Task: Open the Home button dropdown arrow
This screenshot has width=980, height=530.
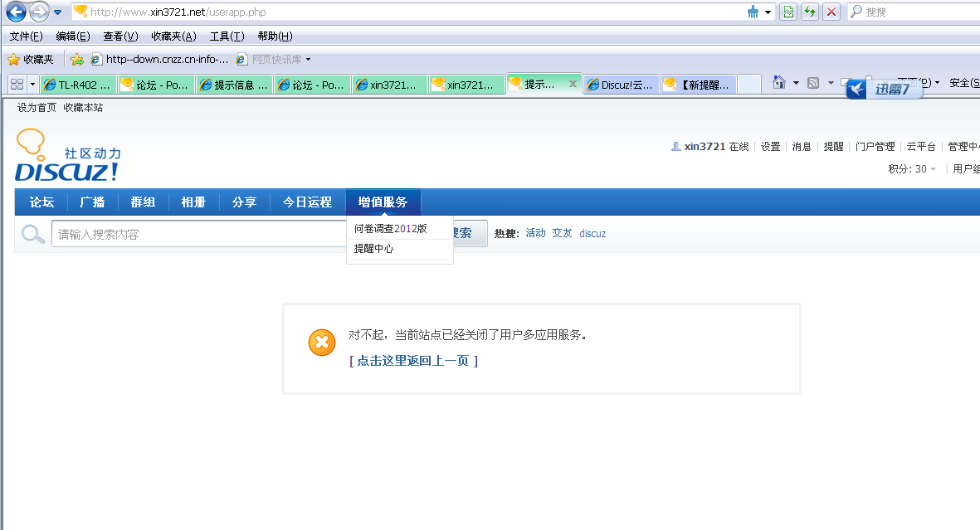Action: pyautogui.click(x=796, y=82)
